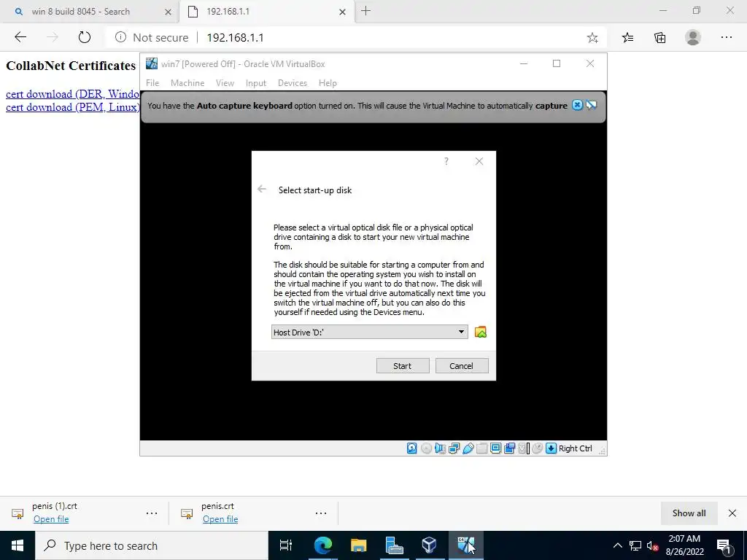The height and width of the screenshot is (560, 747).
Task: Click the hard disk activity status icon
Action: [412, 448]
